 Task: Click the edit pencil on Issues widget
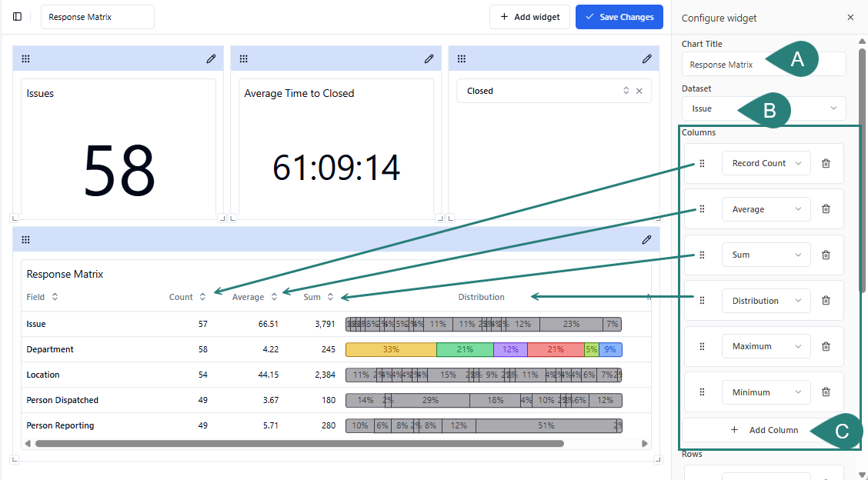(x=211, y=59)
